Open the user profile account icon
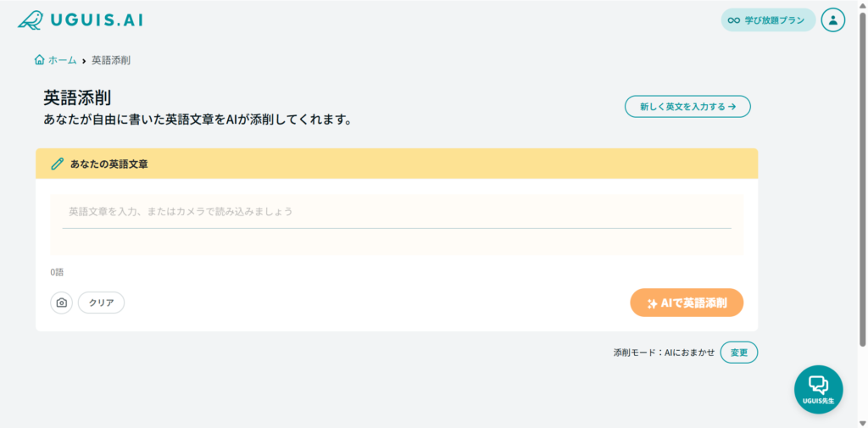868x428 pixels. tap(833, 19)
